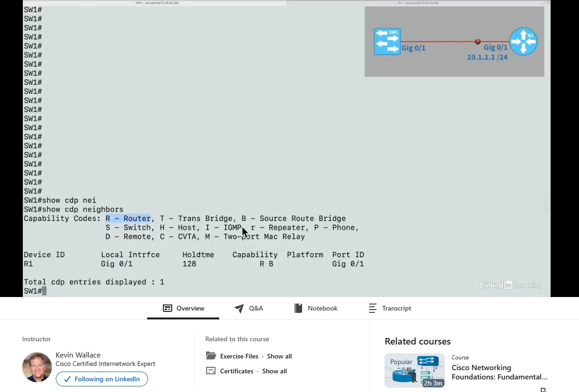Open the Notebook tab
This screenshot has width=579, height=392.
click(316, 308)
